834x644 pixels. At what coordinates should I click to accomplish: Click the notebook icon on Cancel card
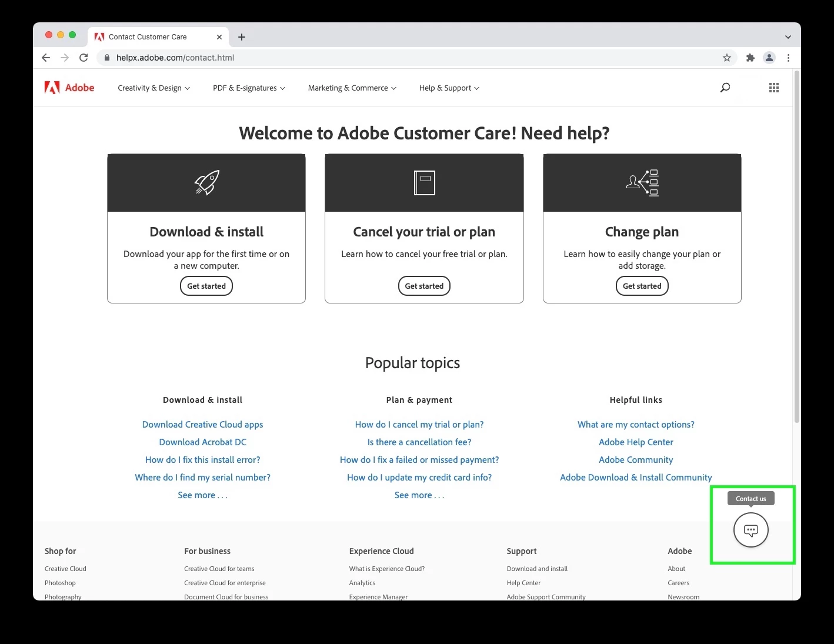424,183
